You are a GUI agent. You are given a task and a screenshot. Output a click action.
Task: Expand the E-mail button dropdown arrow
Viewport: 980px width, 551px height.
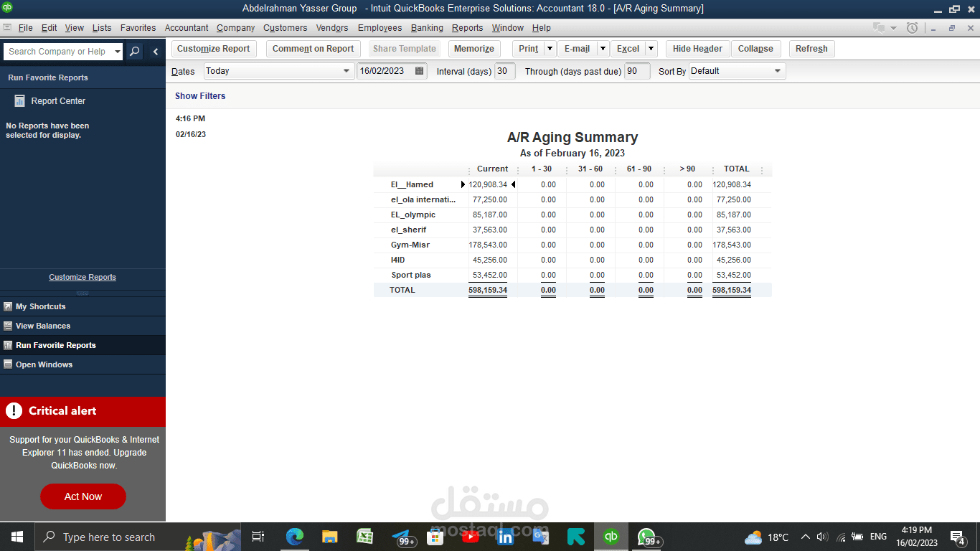point(603,49)
